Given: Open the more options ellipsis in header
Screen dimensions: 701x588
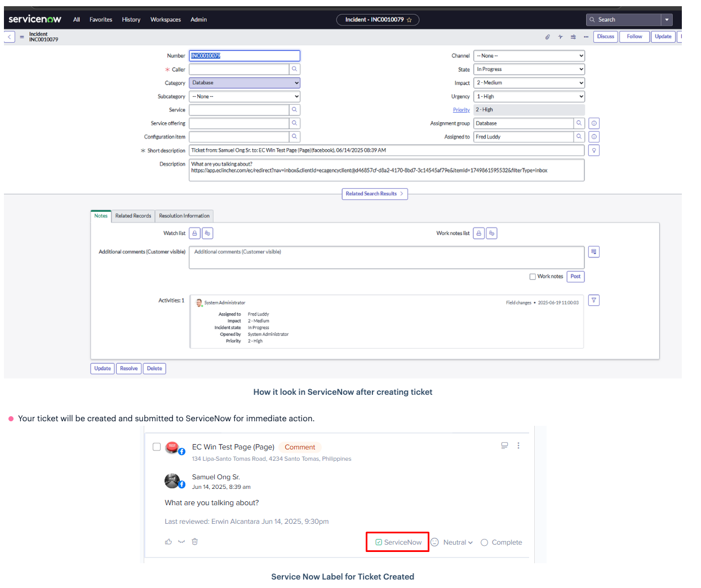Looking at the screenshot, I should coord(586,37).
